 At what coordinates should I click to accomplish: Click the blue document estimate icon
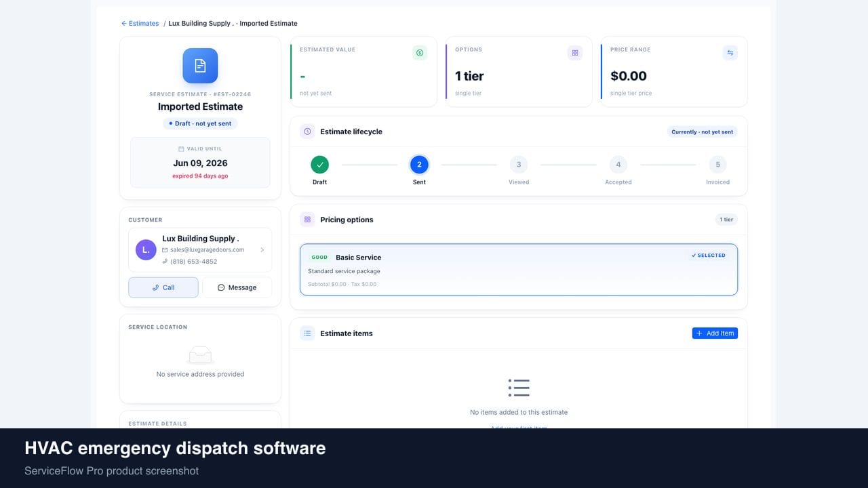pos(200,66)
